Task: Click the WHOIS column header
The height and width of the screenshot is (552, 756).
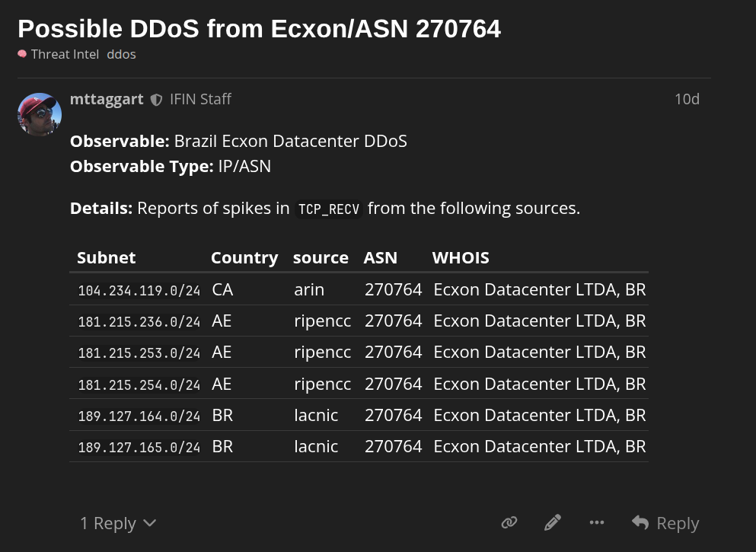Action: (x=461, y=257)
